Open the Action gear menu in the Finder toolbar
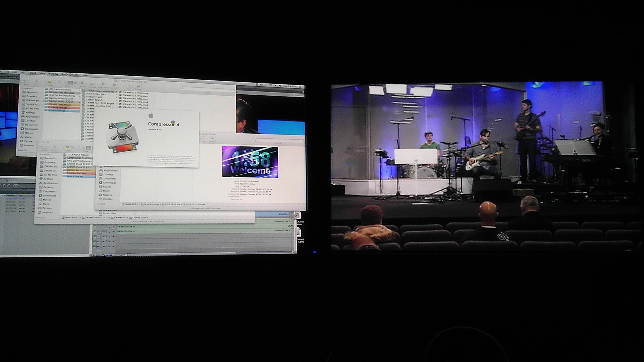 [82, 83]
